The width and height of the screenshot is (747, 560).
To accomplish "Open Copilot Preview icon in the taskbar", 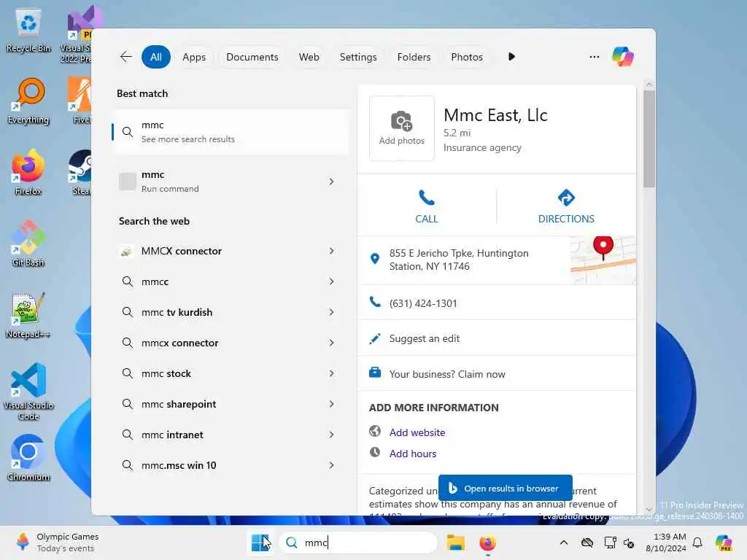I will tap(724, 542).
